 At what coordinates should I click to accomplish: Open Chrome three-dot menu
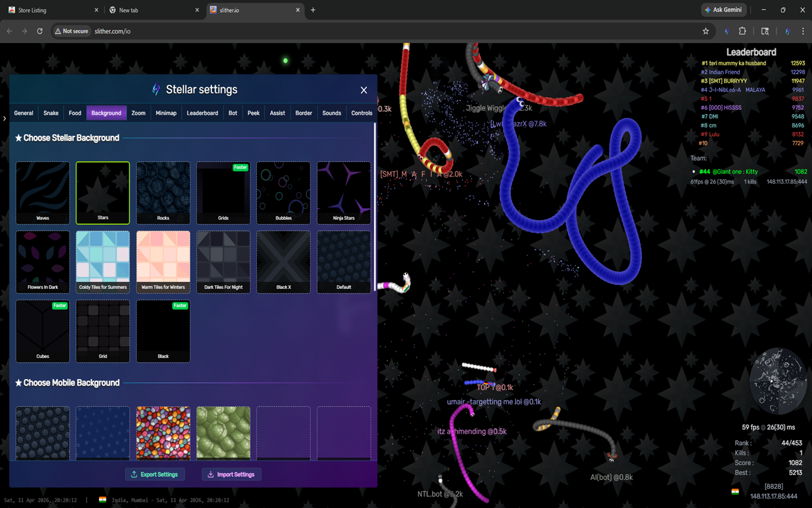point(802,31)
